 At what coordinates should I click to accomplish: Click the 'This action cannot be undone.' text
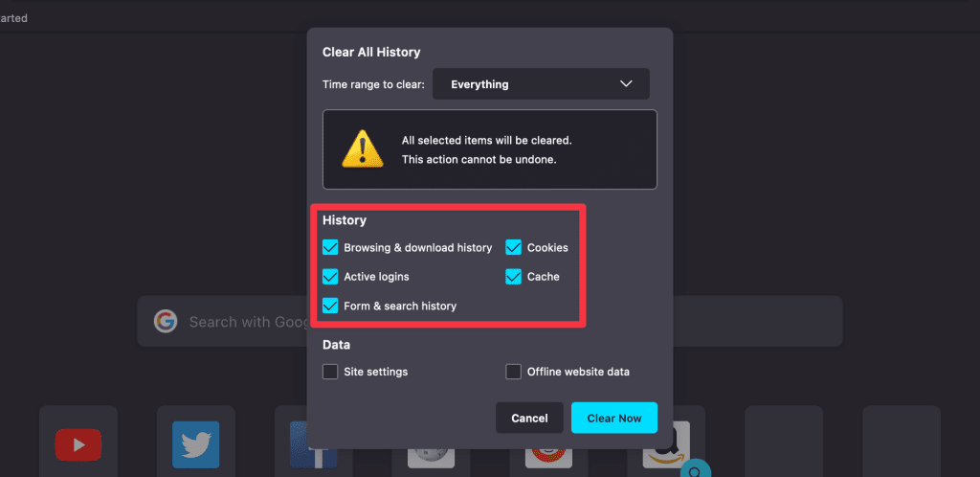coord(479,159)
